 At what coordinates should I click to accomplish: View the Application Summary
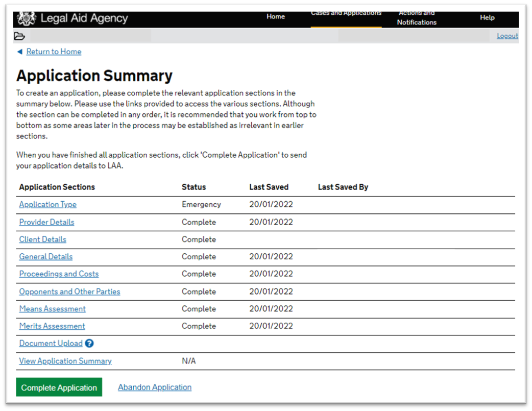click(x=65, y=361)
